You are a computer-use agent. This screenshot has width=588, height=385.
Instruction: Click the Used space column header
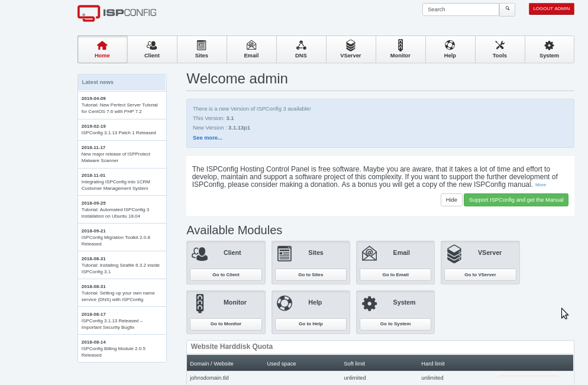point(281,364)
